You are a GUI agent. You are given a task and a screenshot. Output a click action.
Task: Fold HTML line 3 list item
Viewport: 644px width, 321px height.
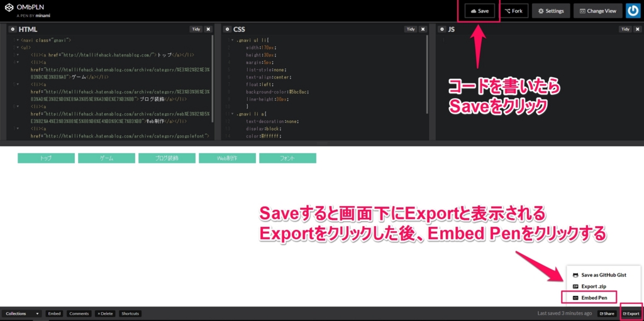pyautogui.click(x=18, y=55)
